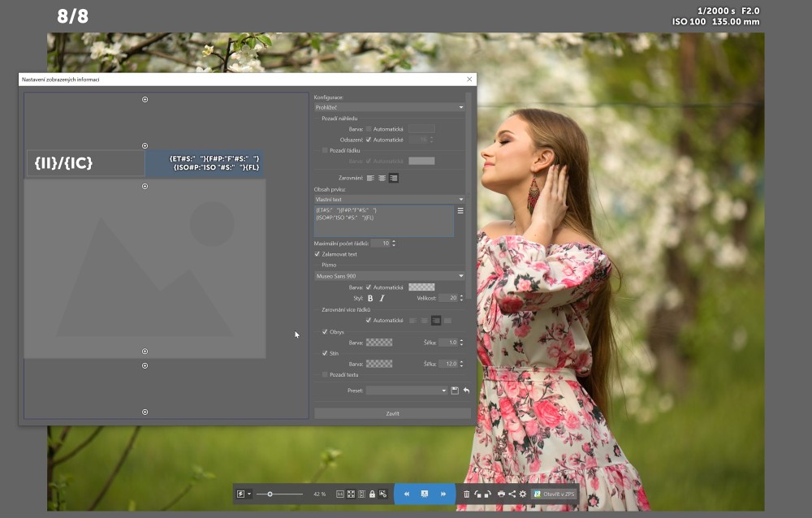812x518 pixels.
Task: Open the 'Museo Sans 900' font dropdown
Action: tap(390, 276)
